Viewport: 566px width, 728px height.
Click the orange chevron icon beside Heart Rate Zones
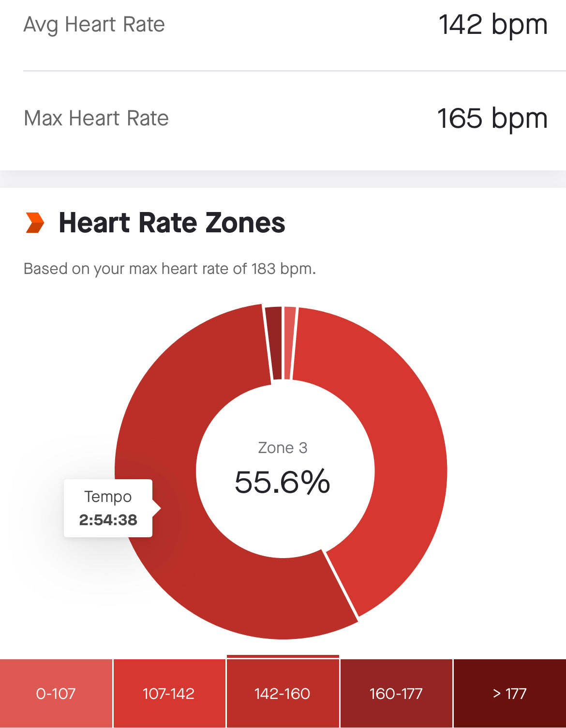coord(35,223)
